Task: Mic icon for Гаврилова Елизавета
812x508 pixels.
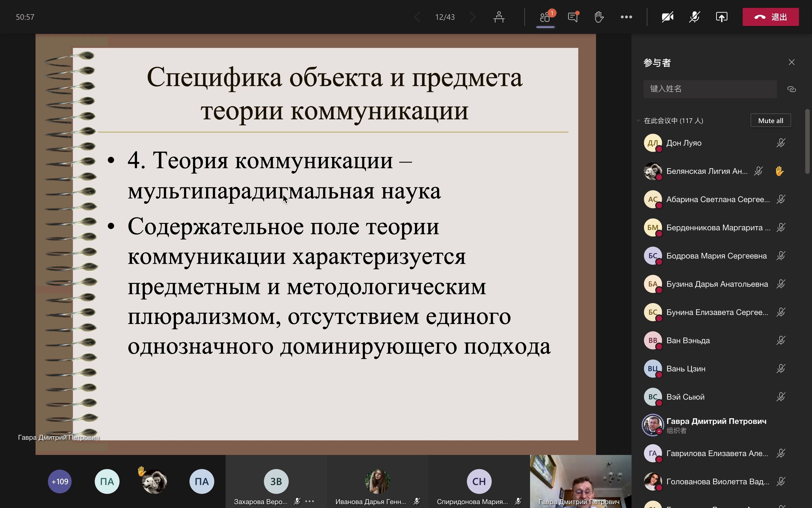Action: [x=781, y=453]
